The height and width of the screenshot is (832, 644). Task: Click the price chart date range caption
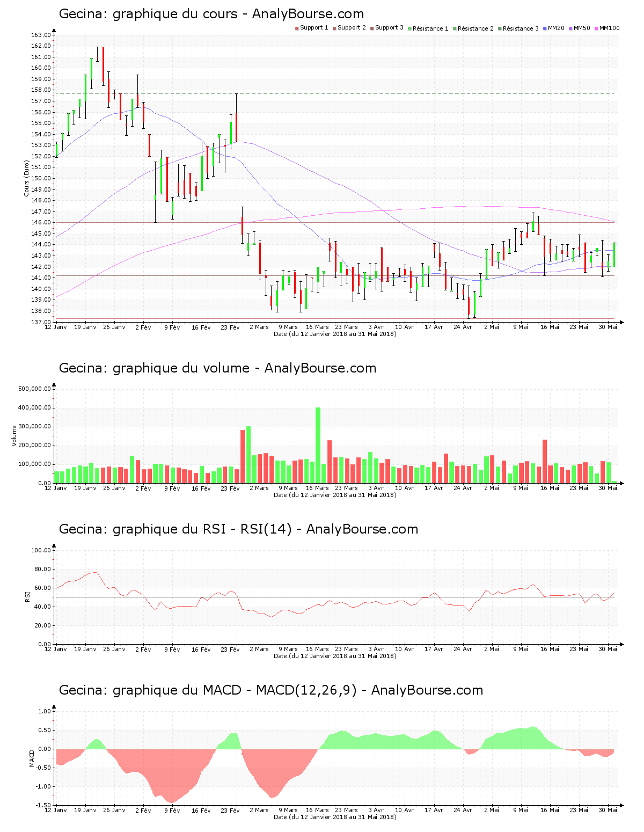[335, 334]
